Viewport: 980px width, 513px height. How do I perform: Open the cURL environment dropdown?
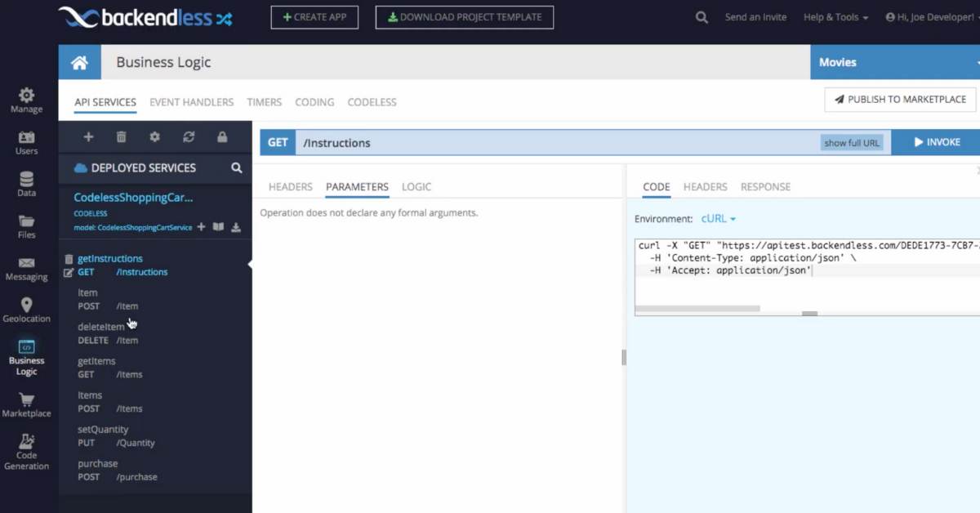719,219
